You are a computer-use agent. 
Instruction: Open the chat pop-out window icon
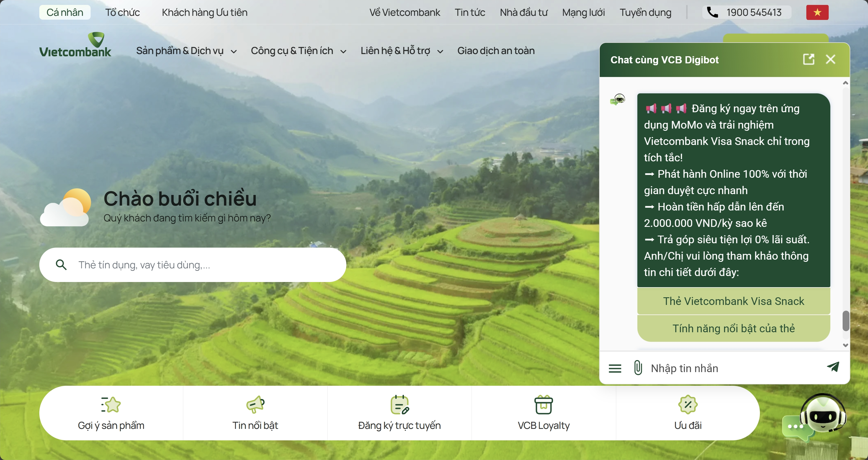809,59
